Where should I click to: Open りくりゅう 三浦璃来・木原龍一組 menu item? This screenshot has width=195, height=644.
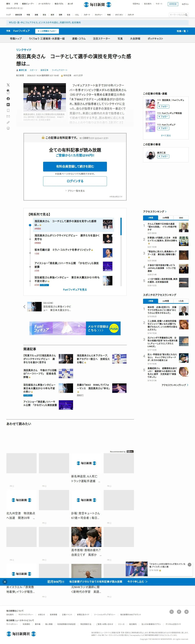pyautogui.click(x=47, y=38)
